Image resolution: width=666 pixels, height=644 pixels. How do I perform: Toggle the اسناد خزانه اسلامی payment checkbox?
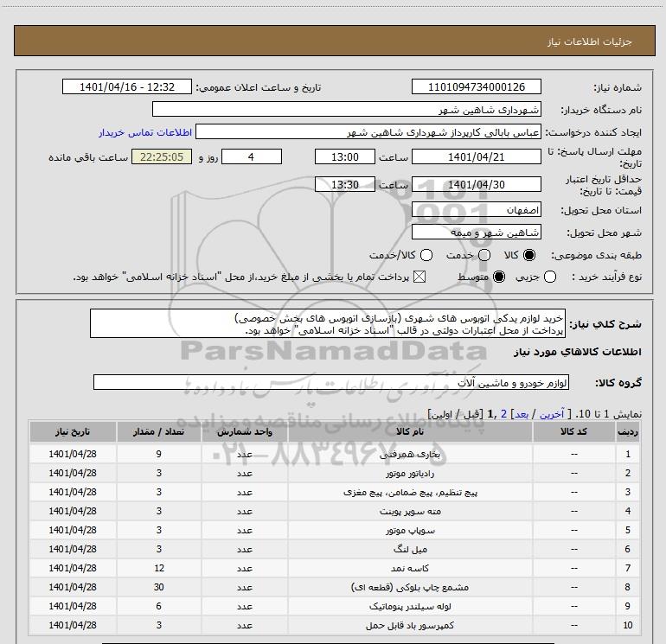[x=419, y=277]
